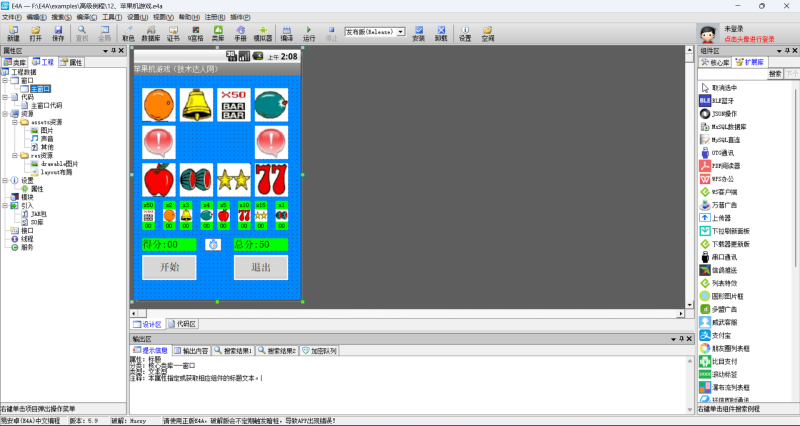The height and width of the screenshot is (426, 800).
Task: Pick the 取色 color picker tool
Action: tap(128, 34)
